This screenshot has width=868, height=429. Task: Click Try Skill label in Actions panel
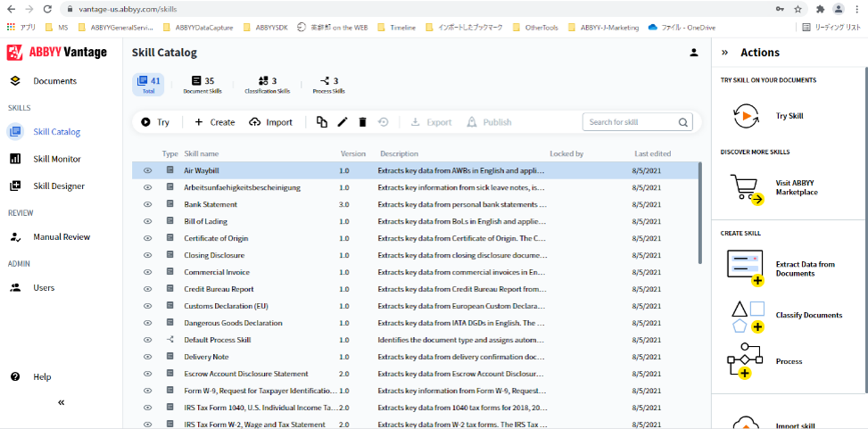click(789, 116)
